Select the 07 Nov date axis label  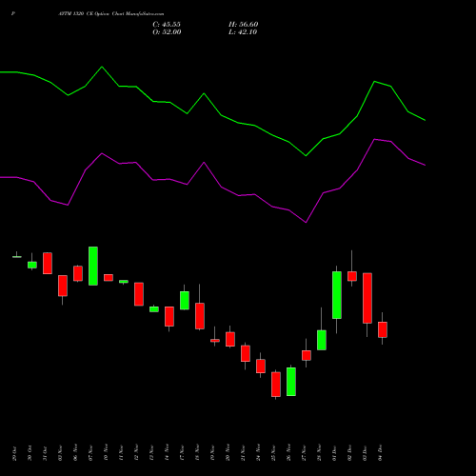coord(90,453)
